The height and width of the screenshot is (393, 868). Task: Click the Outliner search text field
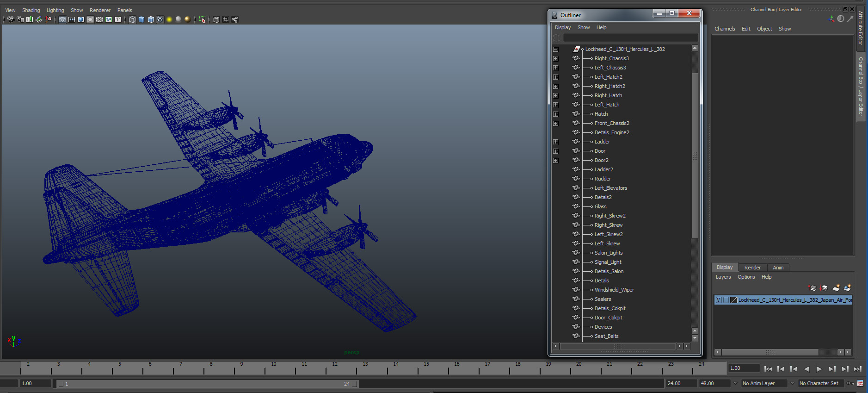tap(630, 37)
